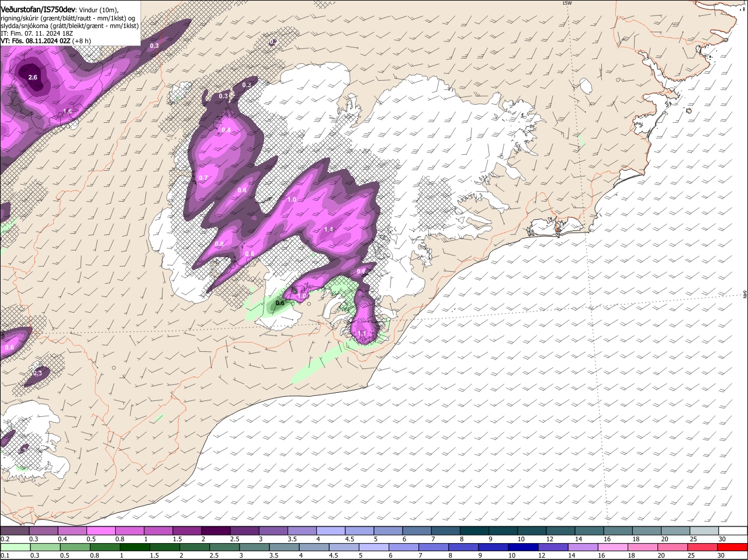Pick the 0.1 swatch in the lower legend row

[15, 547]
